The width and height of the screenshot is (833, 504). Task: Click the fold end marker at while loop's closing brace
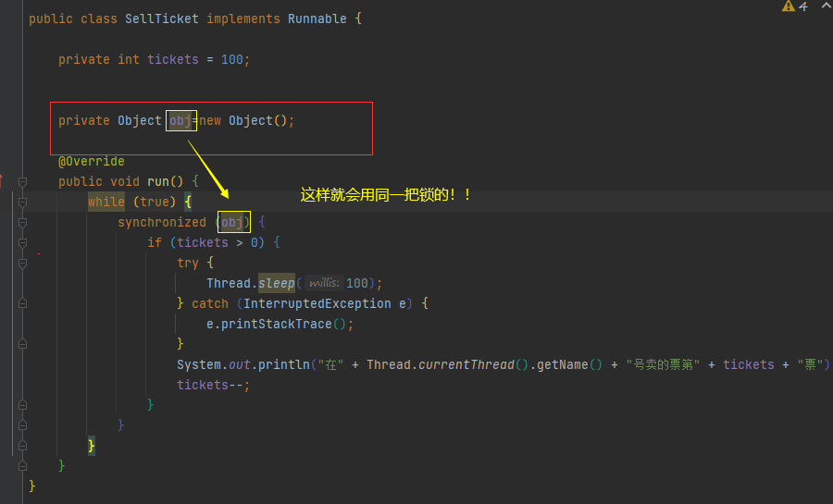click(22, 446)
